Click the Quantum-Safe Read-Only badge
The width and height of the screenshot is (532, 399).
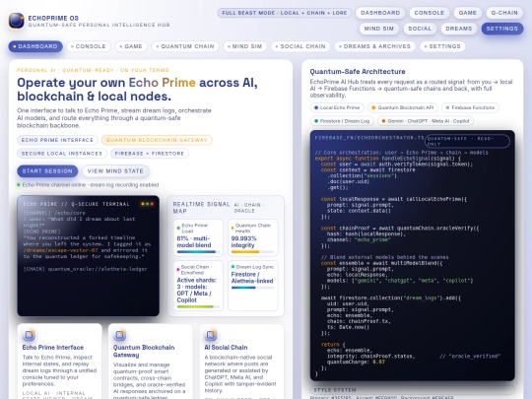click(467, 141)
